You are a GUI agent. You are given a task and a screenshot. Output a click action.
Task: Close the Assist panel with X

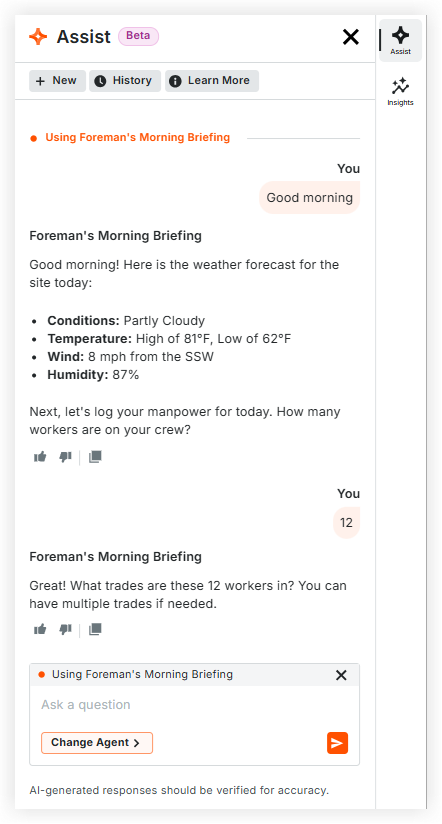click(351, 37)
